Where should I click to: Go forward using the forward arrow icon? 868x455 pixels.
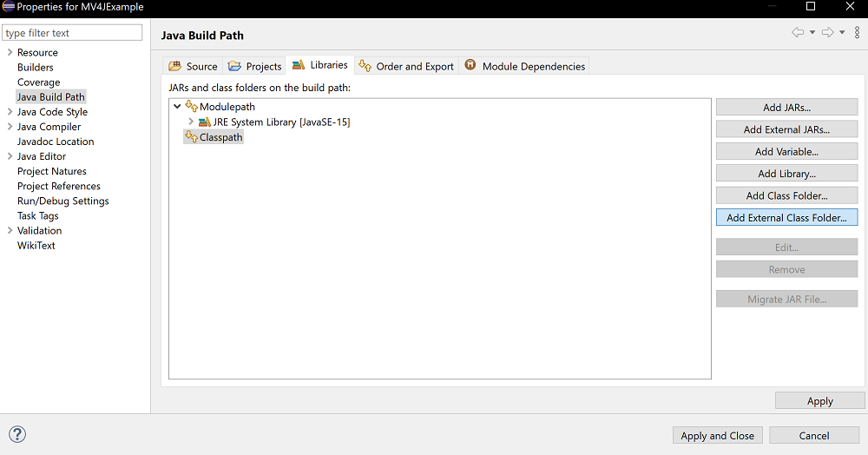click(x=827, y=33)
